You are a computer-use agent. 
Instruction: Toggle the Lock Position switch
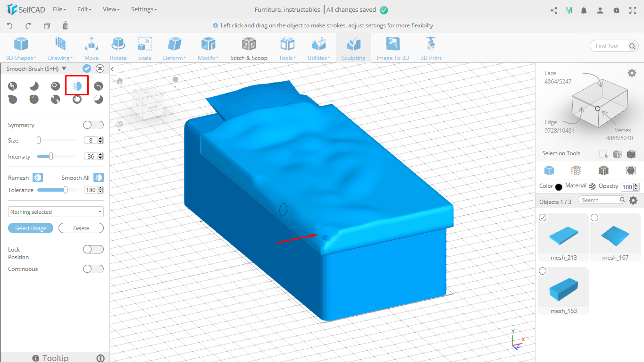[x=93, y=249]
